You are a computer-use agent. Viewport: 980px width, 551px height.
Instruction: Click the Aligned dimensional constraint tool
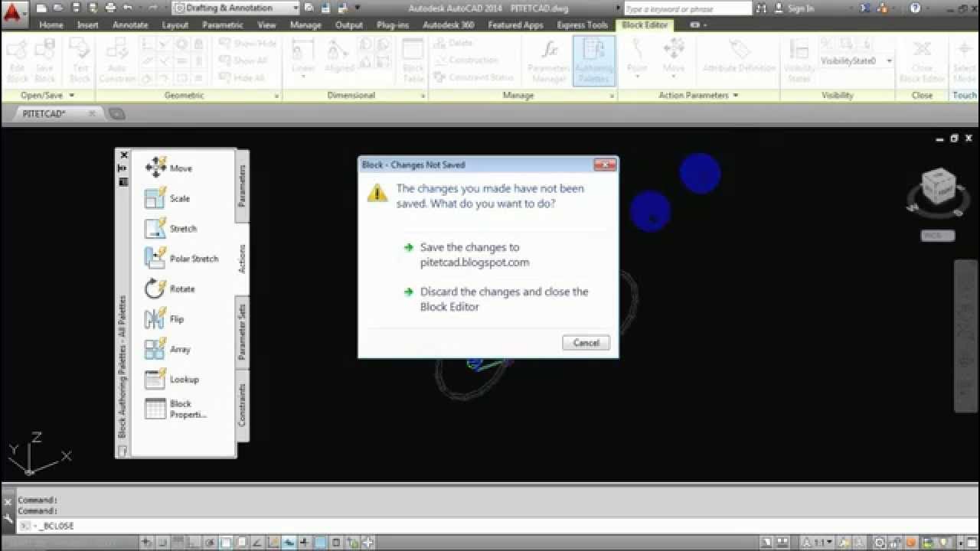(339, 56)
